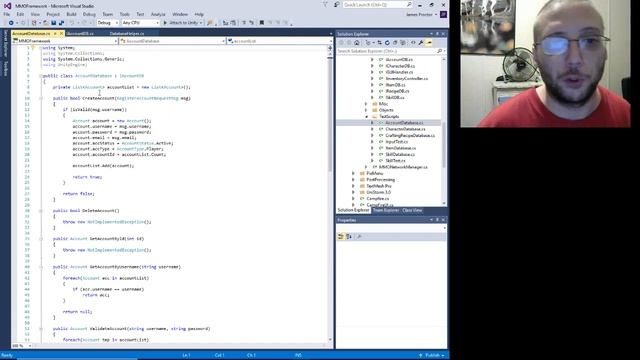
Task: Open the Analyze menu
Action: [158, 14]
